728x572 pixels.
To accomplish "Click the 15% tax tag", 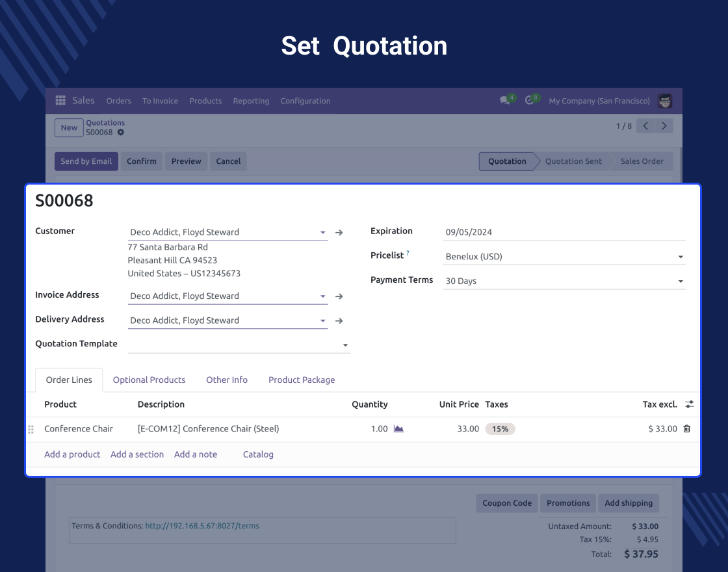I will [500, 428].
